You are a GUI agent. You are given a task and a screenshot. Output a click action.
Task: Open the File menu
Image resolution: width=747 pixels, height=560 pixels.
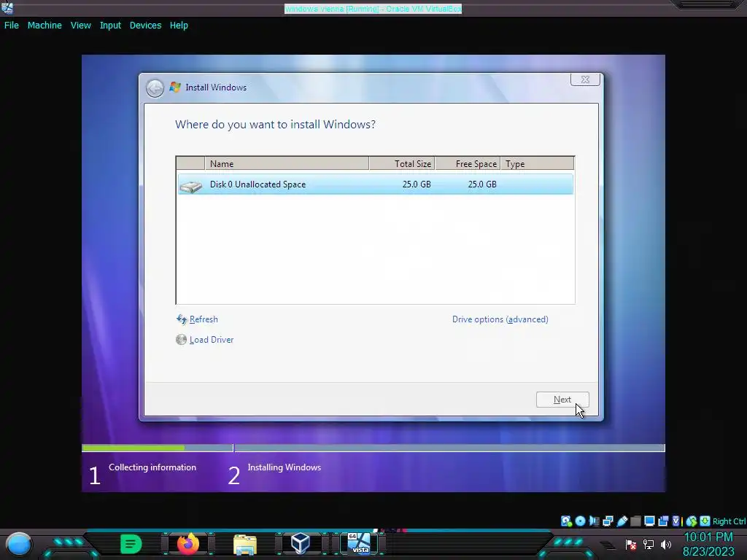pos(12,26)
